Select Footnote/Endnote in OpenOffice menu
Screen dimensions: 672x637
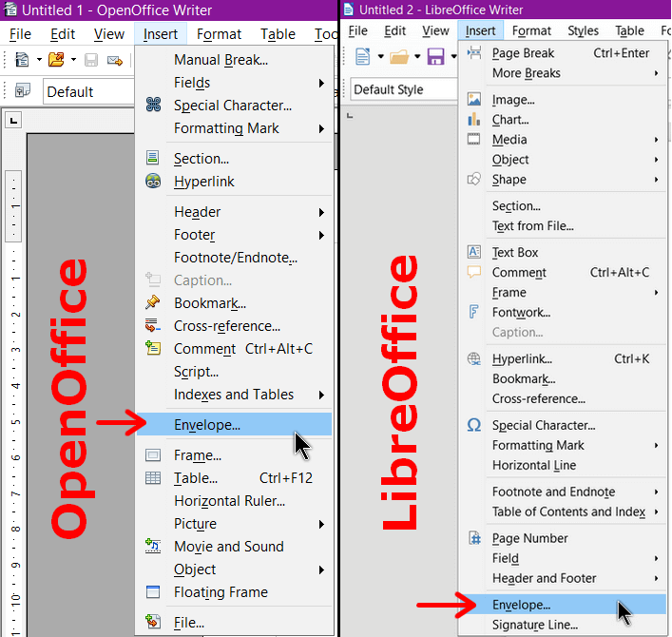pyautogui.click(x=234, y=258)
